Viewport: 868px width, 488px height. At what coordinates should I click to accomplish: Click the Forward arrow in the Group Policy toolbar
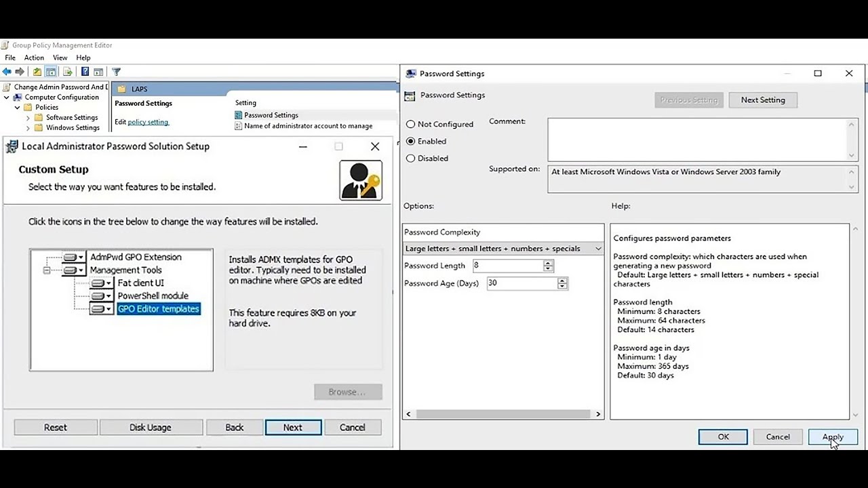click(20, 72)
